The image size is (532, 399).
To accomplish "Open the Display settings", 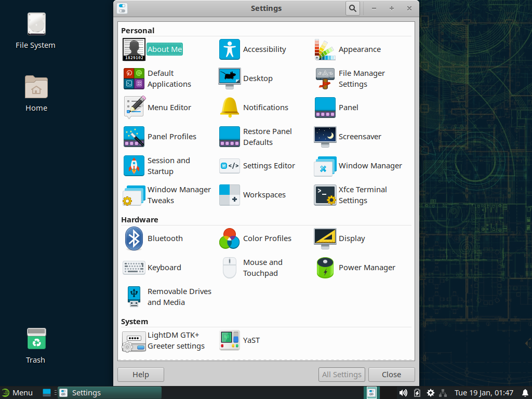I will (325, 238).
